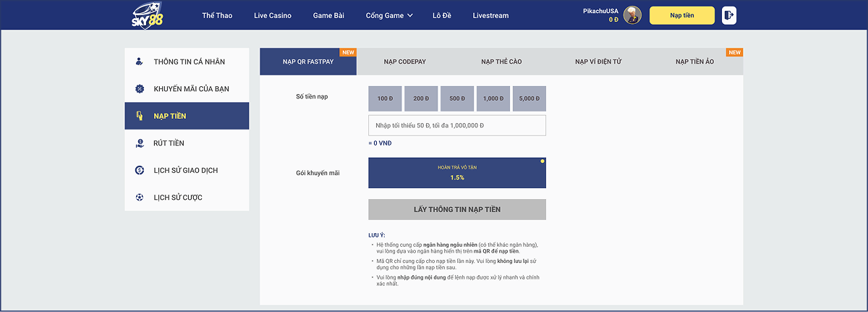Viewport: 868px width, 312px height.
Task: Switch to the Nạp Thẻ Cào tab
Action: pyautogui.click(x=501, y=62)
